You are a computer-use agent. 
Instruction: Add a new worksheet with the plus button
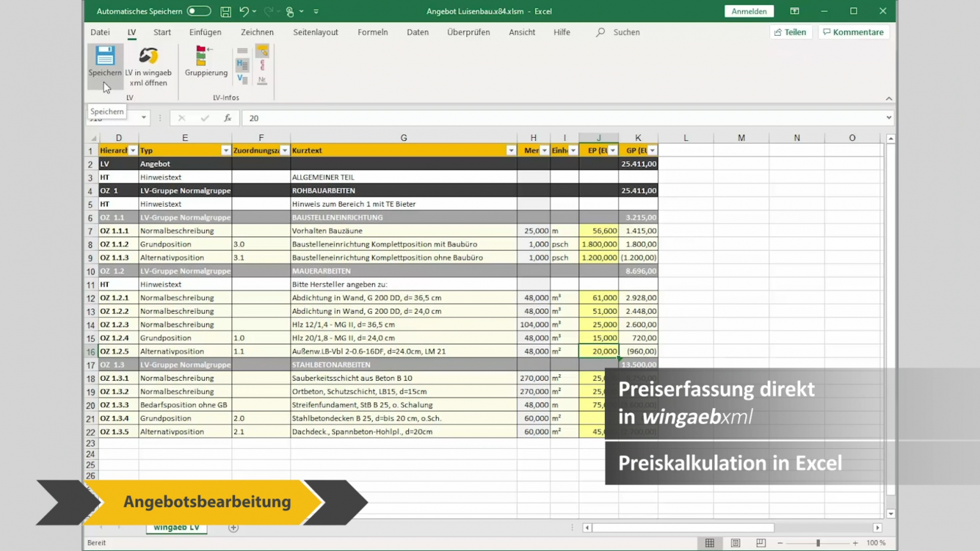[x=233, y=527]
